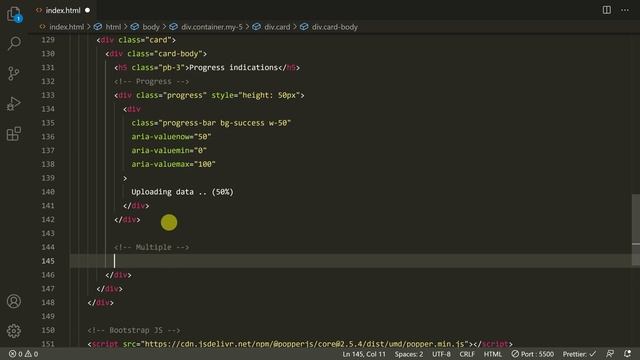The image size is (640, 360).
Task: Open the Run and Debug view icon
Action: point(14,104)
